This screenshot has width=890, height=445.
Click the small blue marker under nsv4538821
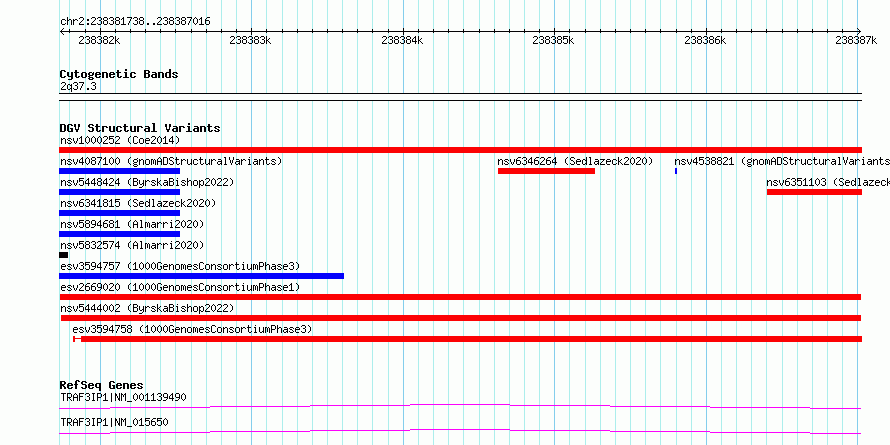coord(676,171)
